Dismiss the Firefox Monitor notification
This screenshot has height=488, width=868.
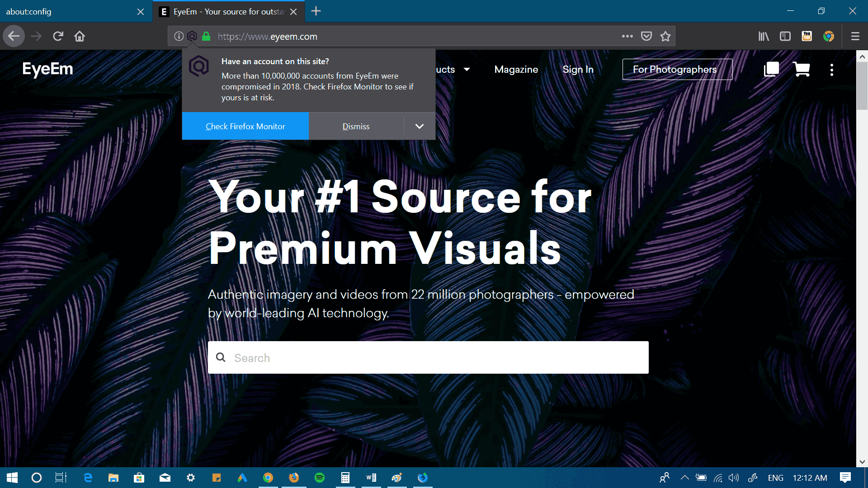click(355, 126)
